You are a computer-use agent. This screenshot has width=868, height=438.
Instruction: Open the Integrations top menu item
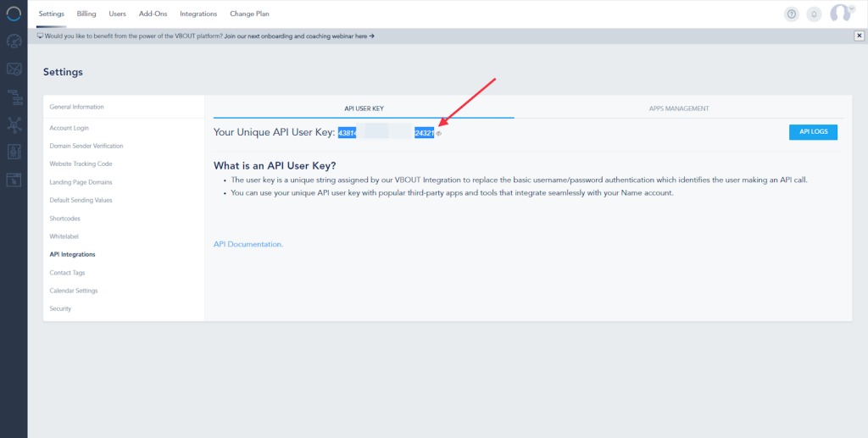(198, 14)
